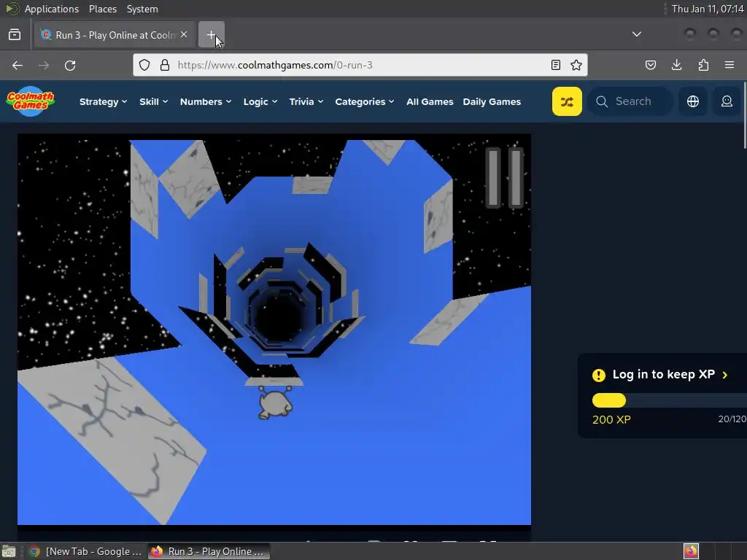Open the Daily Games link

coord(492,101)
